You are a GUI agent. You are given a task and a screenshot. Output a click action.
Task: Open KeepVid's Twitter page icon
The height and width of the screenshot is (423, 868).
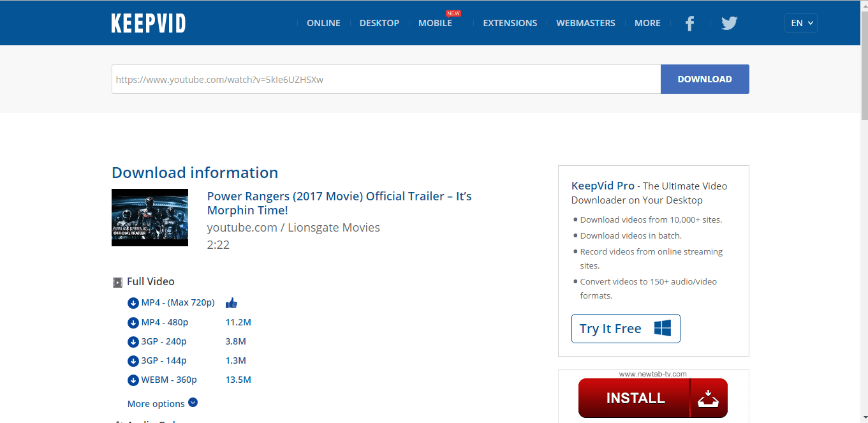(x=729, y=24)
